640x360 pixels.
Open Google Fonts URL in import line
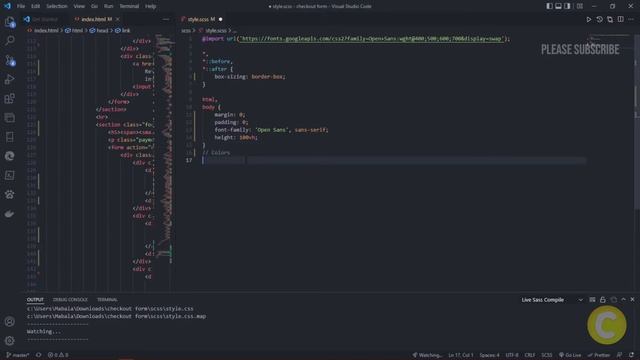pos(371,39)
